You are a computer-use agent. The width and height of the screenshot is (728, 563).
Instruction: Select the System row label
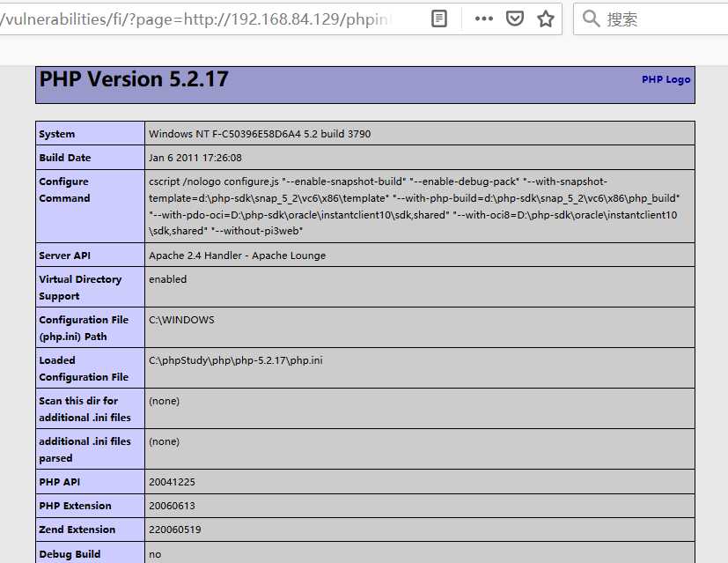tap(56, 134)
